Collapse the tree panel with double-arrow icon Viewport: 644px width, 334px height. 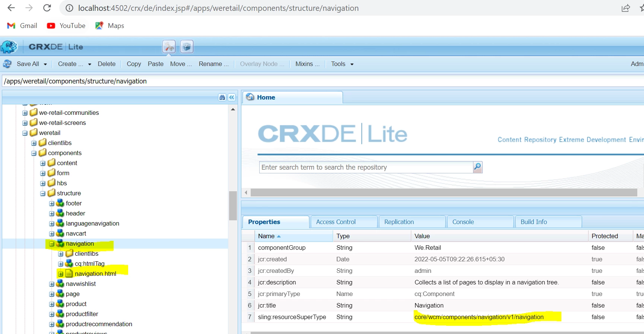click(x=232, y=97)
